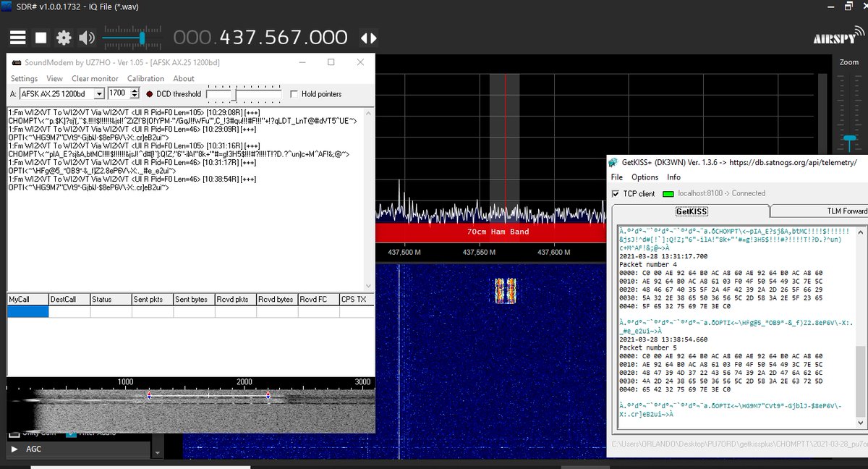Select the highlighted blue MyCall cell
This screenshot has height=469, width=868.
(x=27, y=311)
